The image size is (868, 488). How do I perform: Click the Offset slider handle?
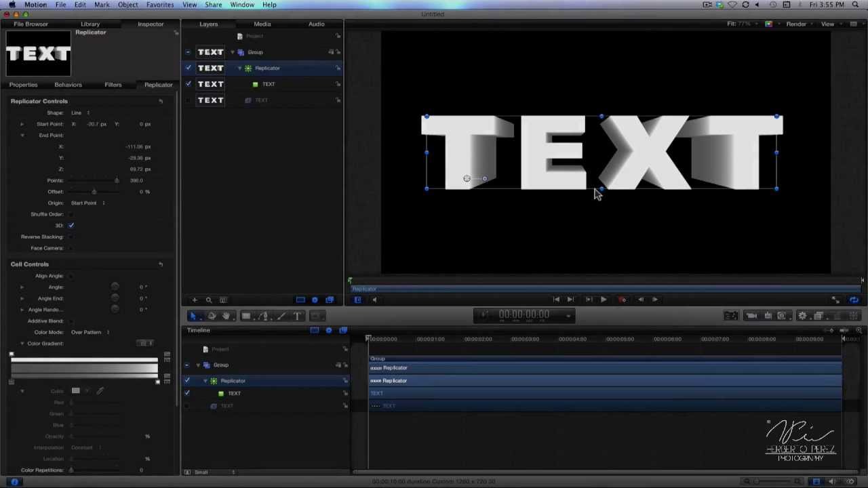(x=94, y=192)
